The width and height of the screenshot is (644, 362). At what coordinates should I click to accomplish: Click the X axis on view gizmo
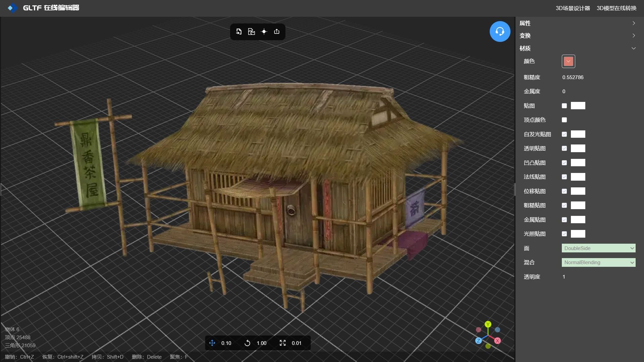[x=497, y=341]
